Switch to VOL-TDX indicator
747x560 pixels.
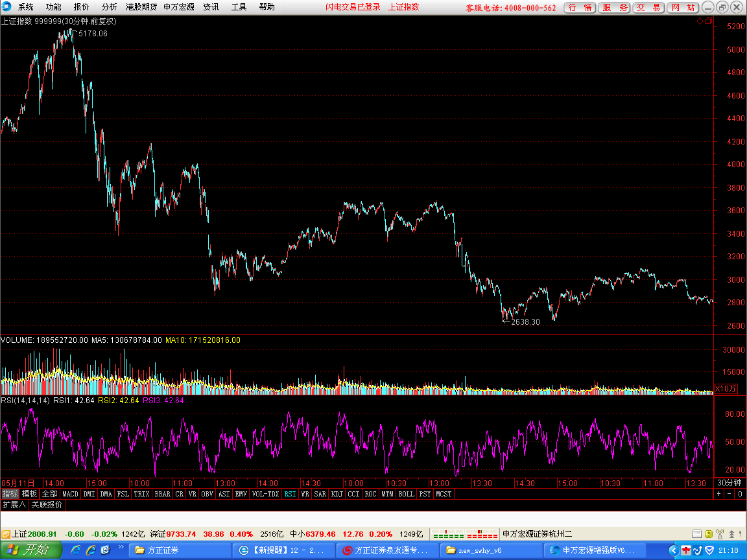coord(265,494)
